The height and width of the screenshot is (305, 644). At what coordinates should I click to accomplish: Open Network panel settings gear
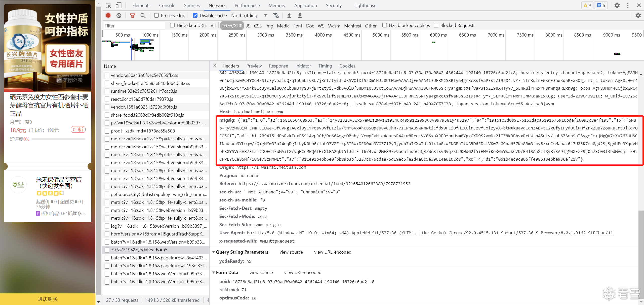(638, 15)
